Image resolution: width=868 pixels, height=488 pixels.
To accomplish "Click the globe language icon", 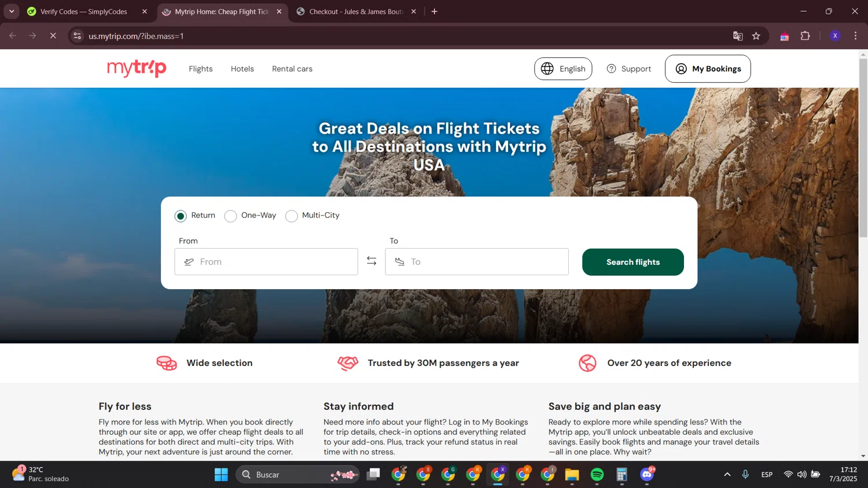I will coord(547,69).
